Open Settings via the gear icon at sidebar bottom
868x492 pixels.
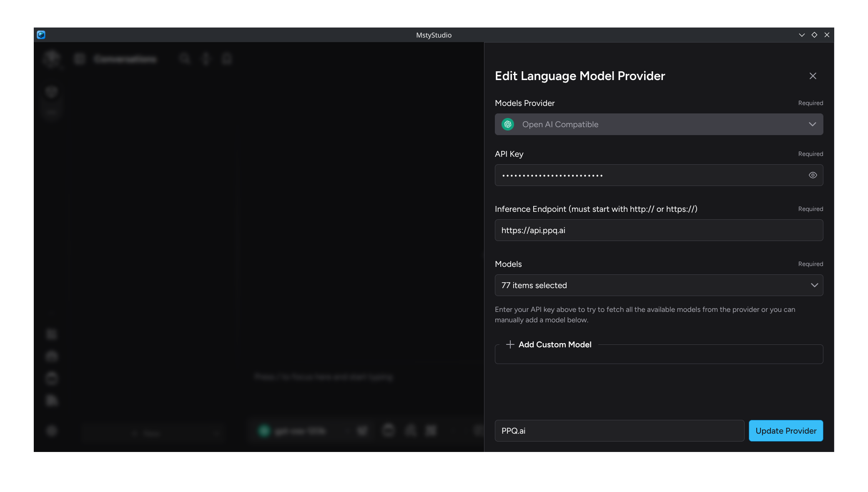51,431
